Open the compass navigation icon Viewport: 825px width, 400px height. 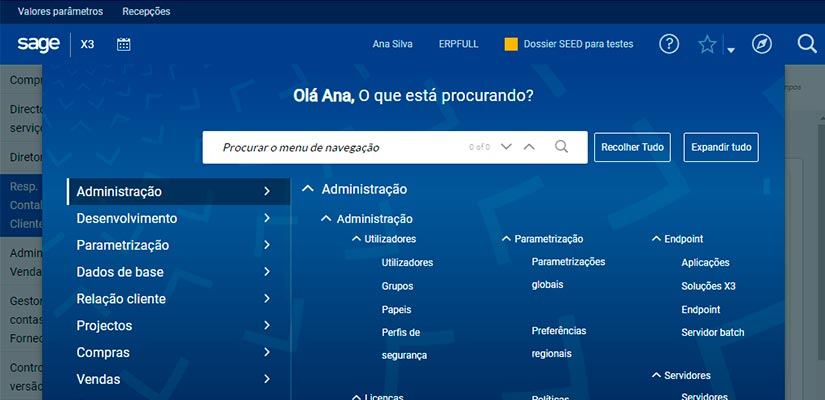761,44
